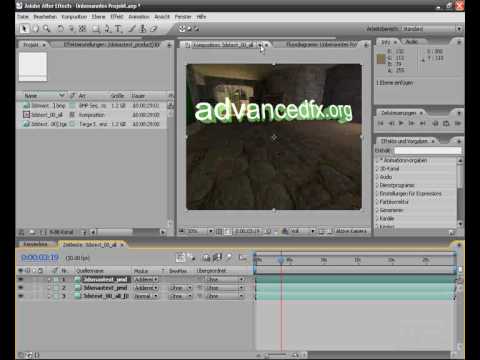Screen dimensions: 480x360
Task: Open the Effekt menu
Action: coord(117,17)
